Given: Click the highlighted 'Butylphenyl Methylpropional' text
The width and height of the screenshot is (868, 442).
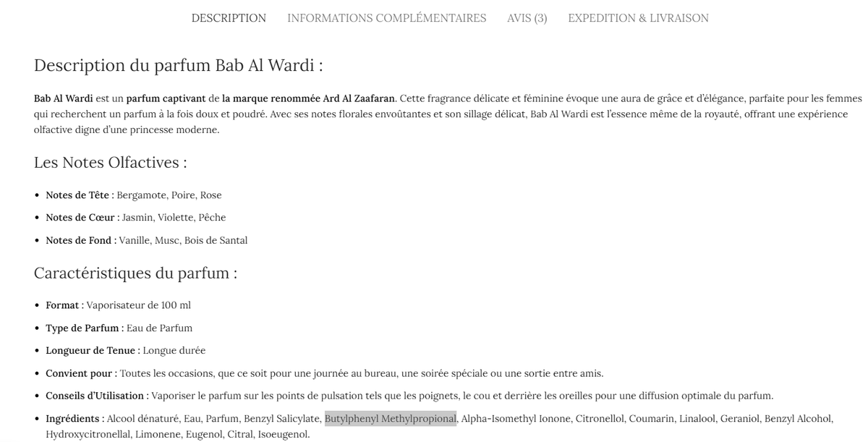Looking at the screenshot, I should [391, 419].
